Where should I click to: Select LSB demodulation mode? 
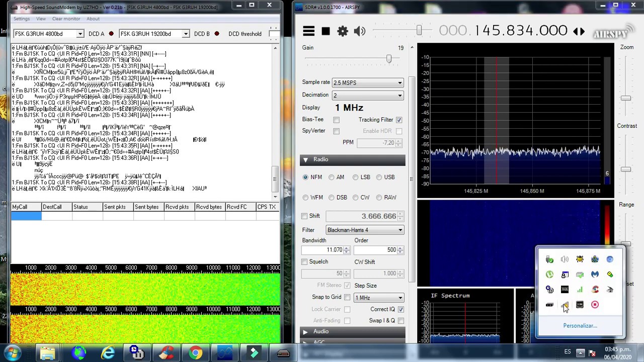point(355,177)
